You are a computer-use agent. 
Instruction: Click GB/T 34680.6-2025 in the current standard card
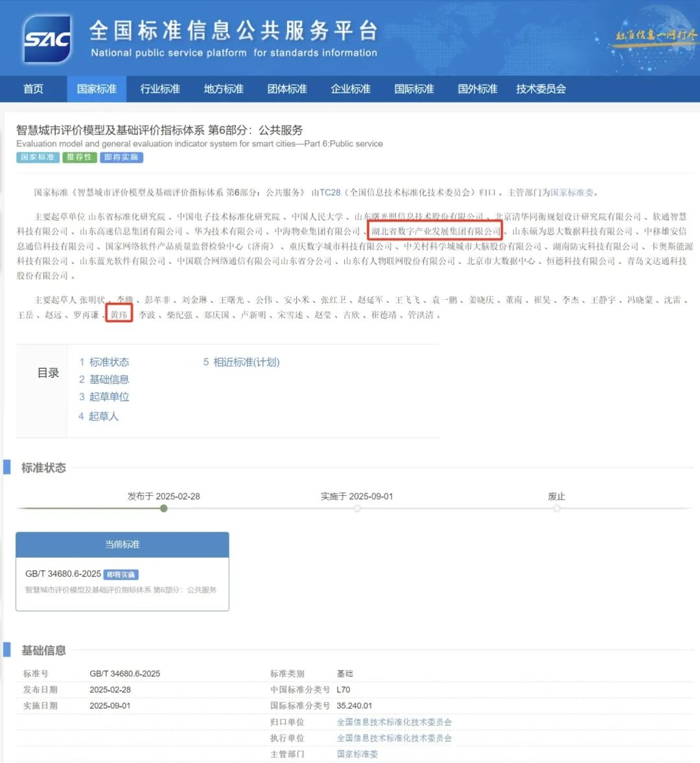[x=64, y=574]
